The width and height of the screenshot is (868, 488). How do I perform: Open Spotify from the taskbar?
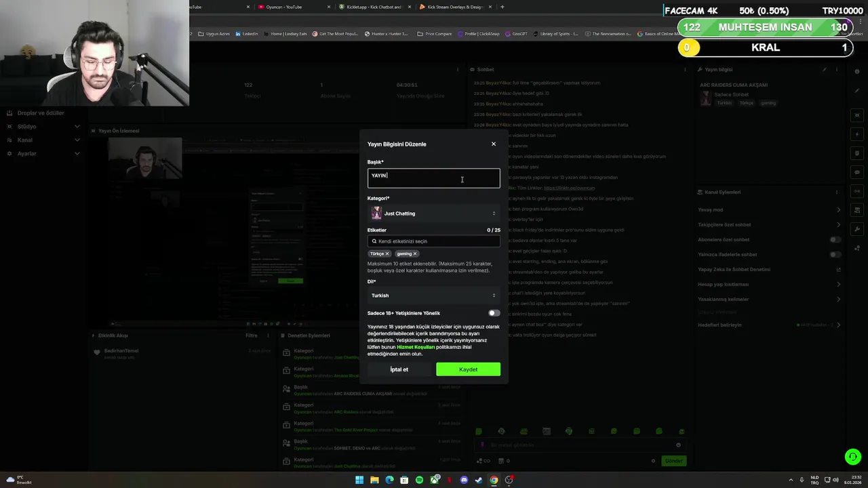click(419, 480)
